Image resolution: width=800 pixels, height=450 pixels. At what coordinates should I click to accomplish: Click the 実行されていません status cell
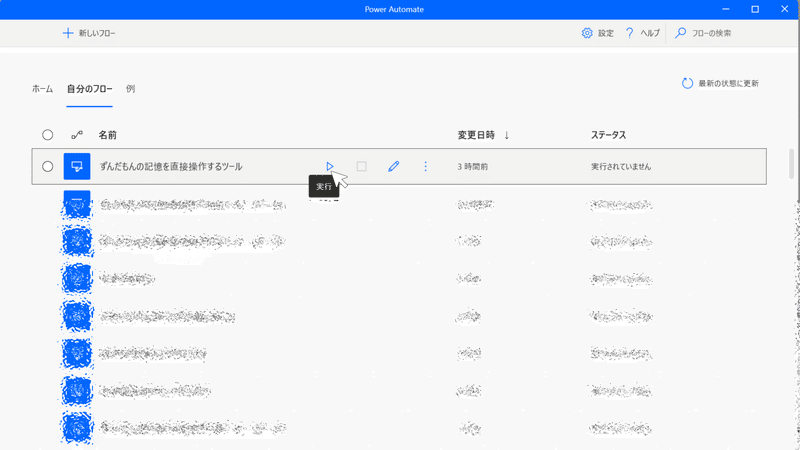click(x=621, y=166)
